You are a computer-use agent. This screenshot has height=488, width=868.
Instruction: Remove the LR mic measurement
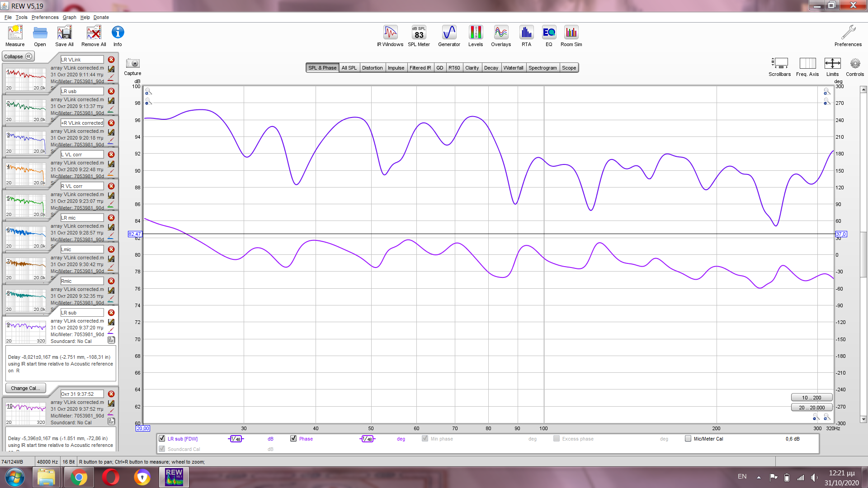point(111,218)
